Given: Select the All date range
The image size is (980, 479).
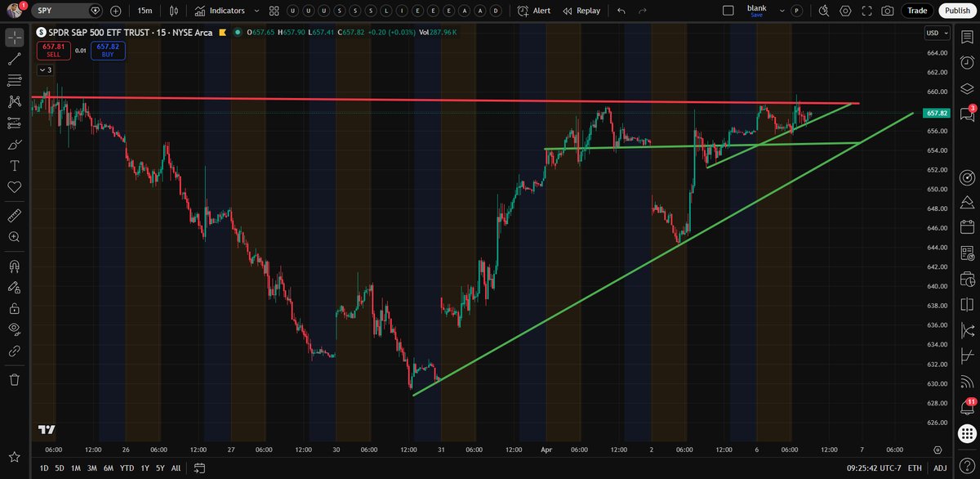Looking at the screenshot, I should point(176,468).
